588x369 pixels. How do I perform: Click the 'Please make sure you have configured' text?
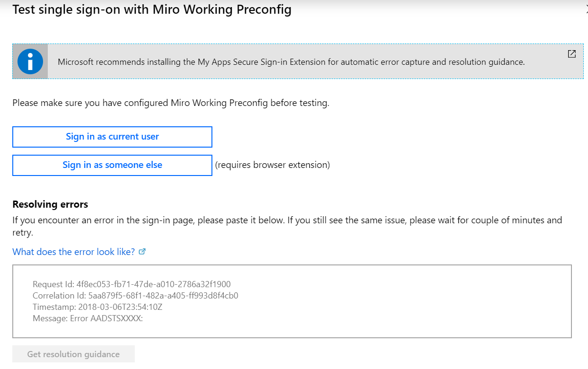click(x=170, y=103)
